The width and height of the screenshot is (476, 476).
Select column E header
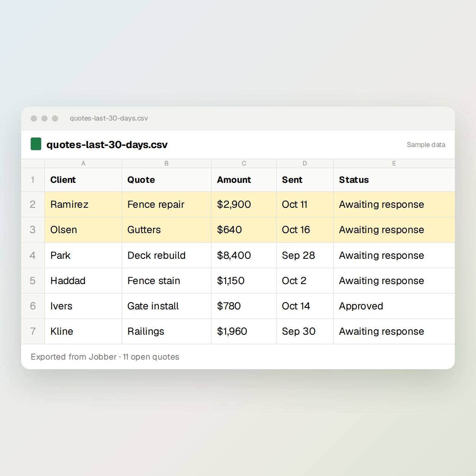(394, 163)
